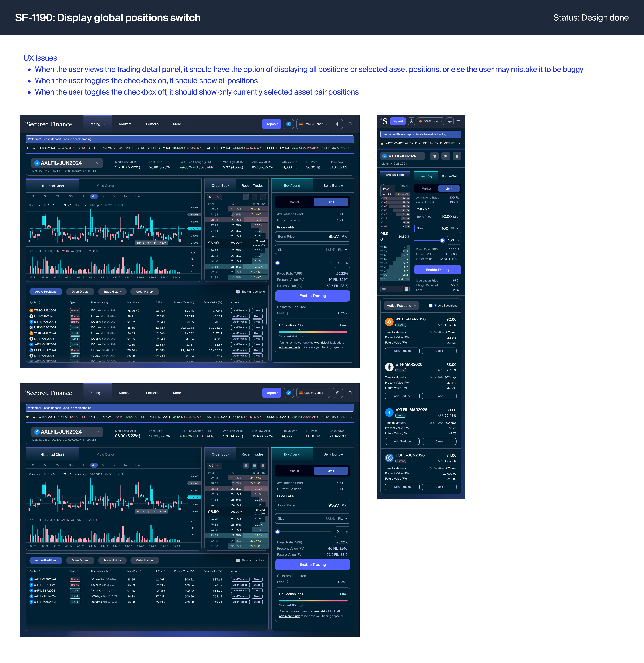Select Sell / Borrow tab in top mockup
The width and height of the screenshot is (644, 663).
coord(333,186)
